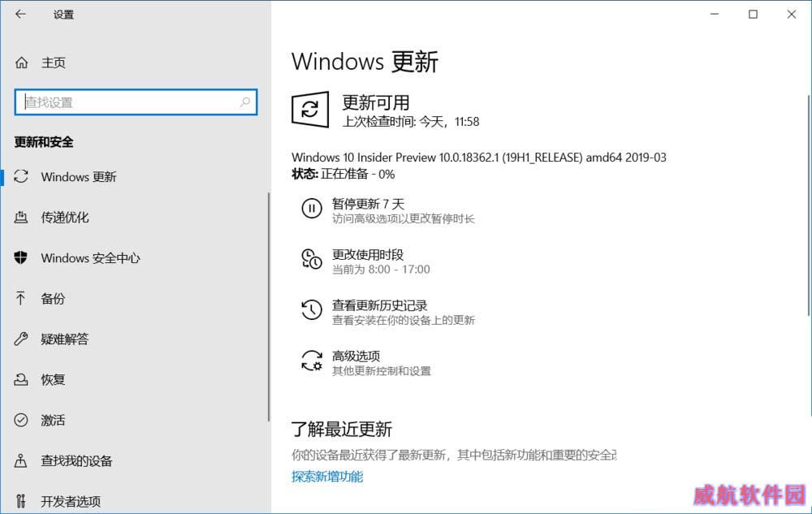Click the sidebar vertical scrollbar
The image size is (812, 514).
pyautogui.click(x=269, y=307)
